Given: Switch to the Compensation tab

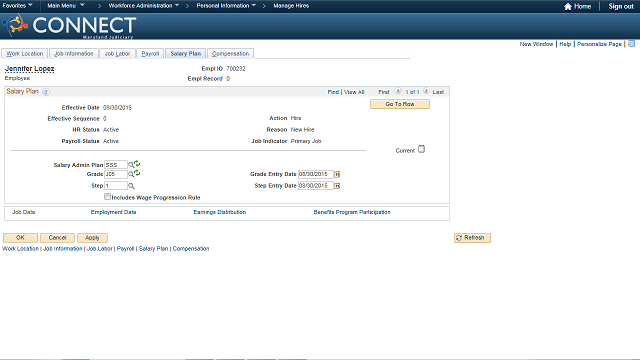Looking at the screenshot, I should point(231,53).
